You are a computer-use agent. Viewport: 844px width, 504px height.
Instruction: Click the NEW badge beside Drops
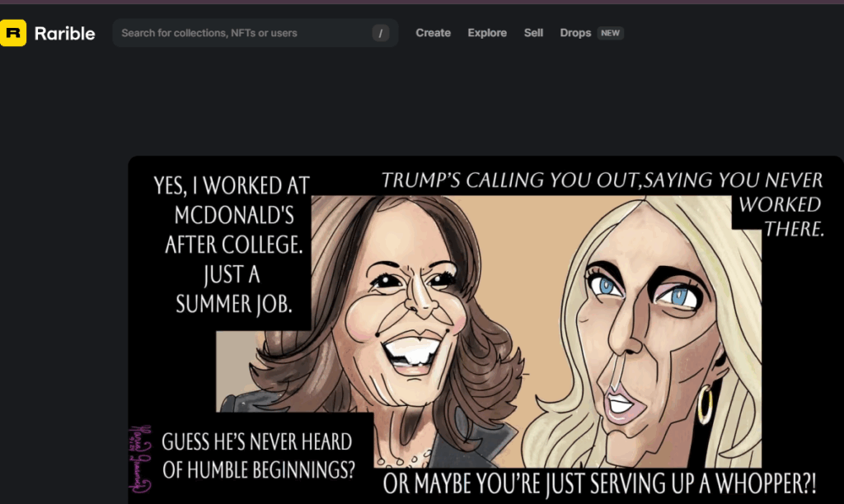click(x=610, y=33)
